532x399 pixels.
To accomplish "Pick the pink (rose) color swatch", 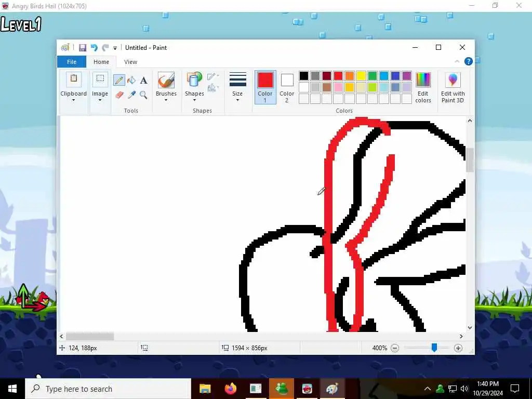I will (338, 87).
